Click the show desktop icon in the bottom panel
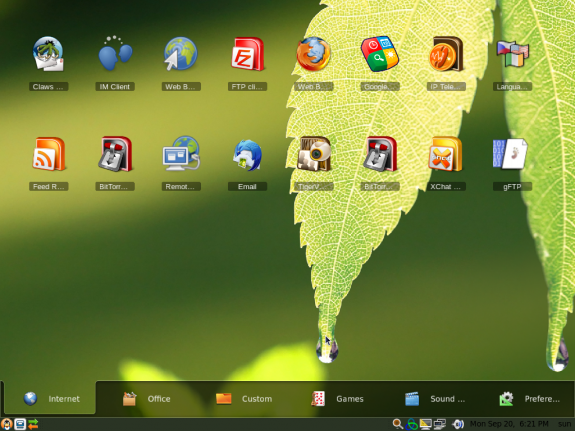This screenshot has width=575, height=431. 20,424
